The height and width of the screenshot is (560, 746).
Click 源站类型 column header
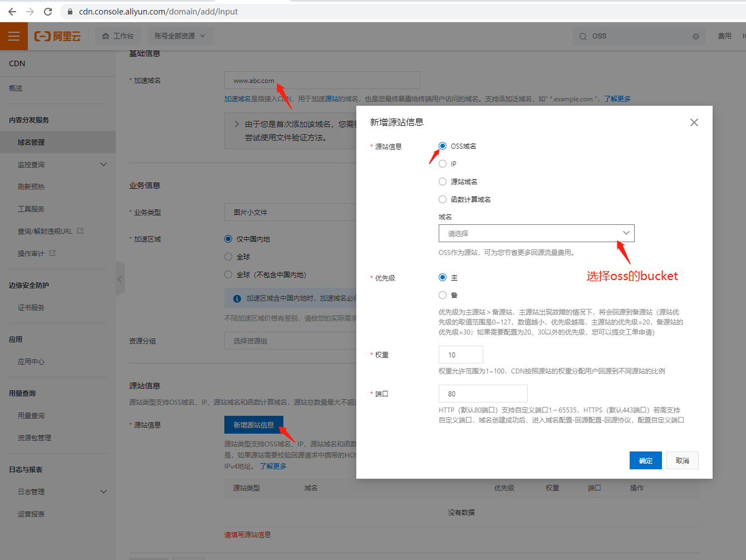click(247, 488)
